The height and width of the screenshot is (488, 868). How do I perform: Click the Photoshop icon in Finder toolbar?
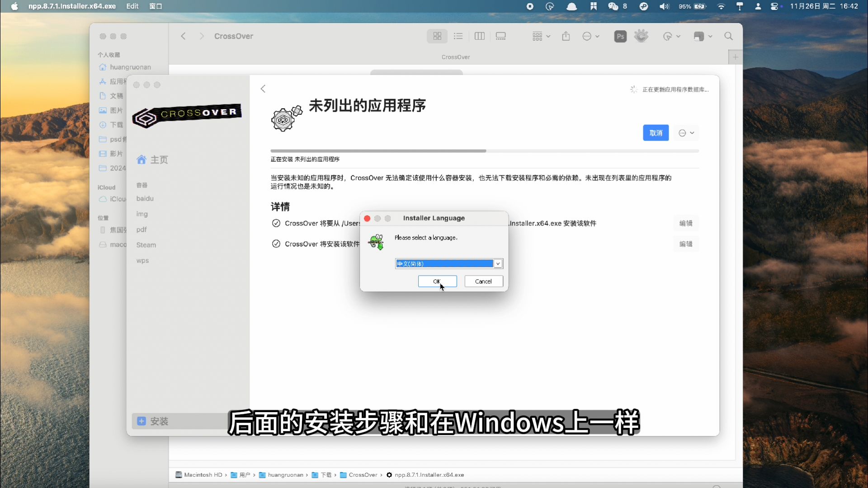[620, 36]
